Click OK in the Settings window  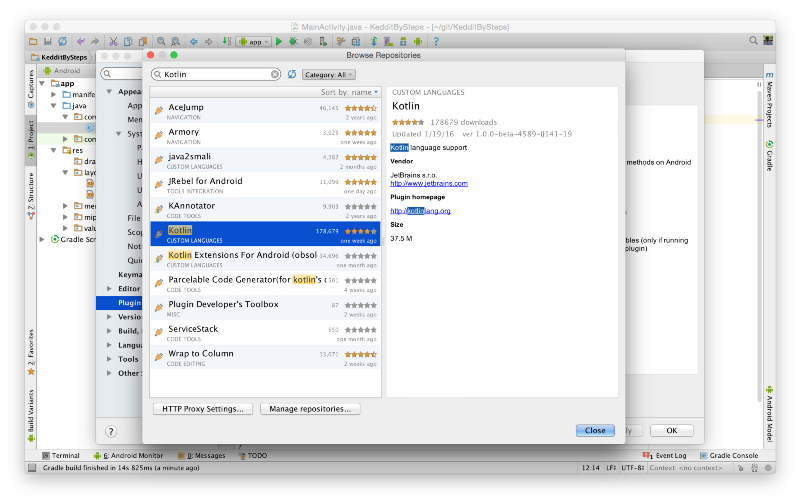pyautogui.click(x=671, y=431)
